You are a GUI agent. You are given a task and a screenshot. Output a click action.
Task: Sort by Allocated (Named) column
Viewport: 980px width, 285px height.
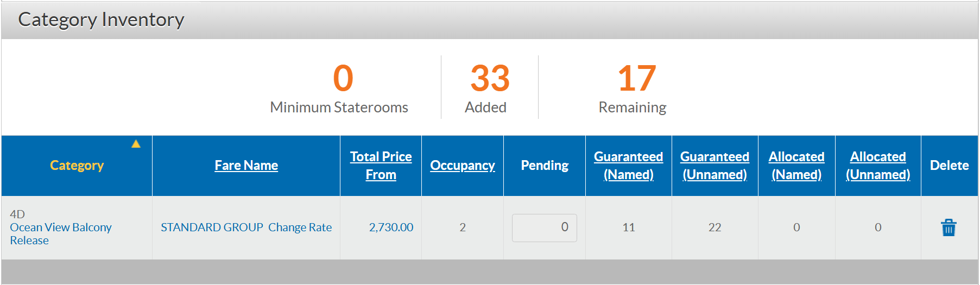tap(796, 166)
